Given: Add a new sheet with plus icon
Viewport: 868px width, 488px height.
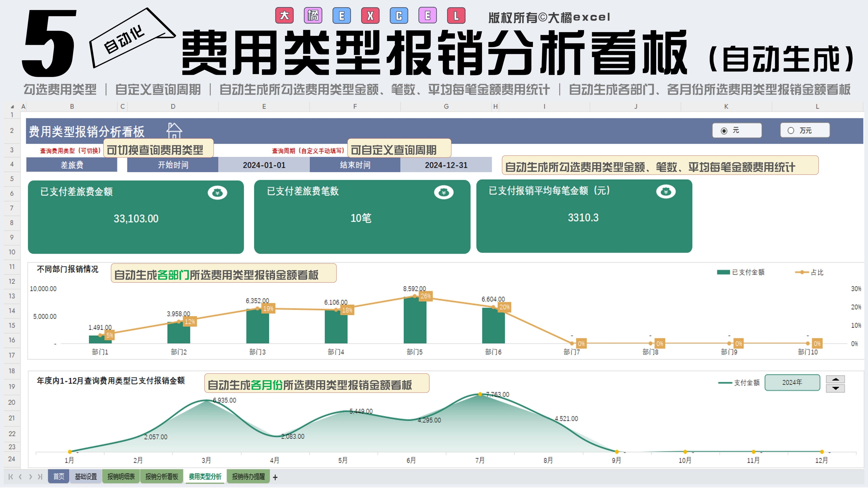Looking at the screenshot, I should pyautogui.click(x=275, y=477).
